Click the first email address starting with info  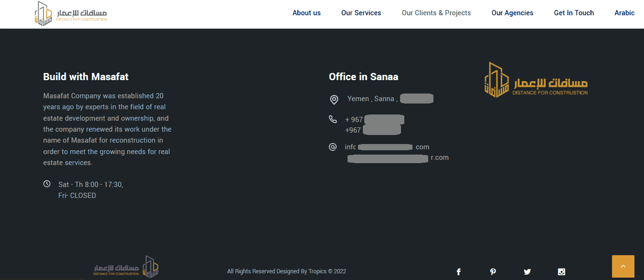(x=387, y=147)
